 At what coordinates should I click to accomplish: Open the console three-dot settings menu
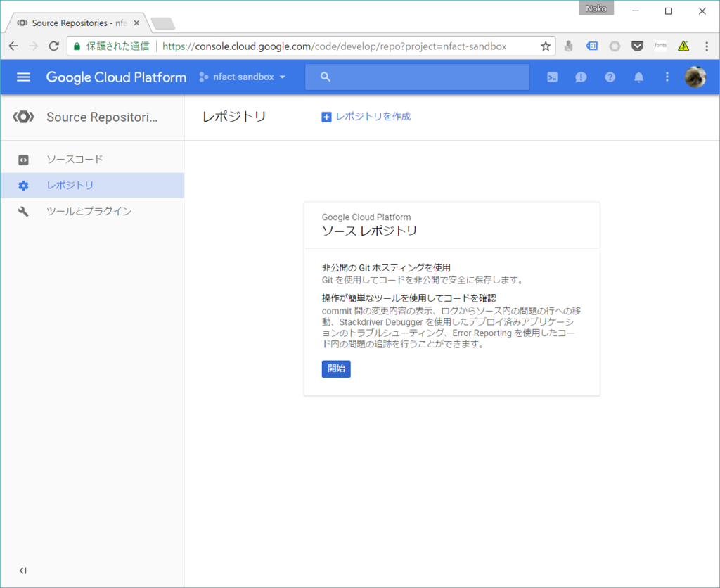click(667, 77)
